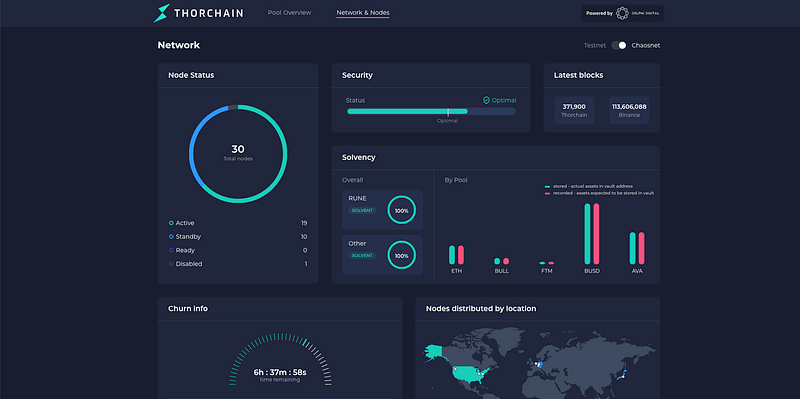800x399 pixels.
Task: Click the THORCHAIN lightning logo
Action: coord(161,13)
